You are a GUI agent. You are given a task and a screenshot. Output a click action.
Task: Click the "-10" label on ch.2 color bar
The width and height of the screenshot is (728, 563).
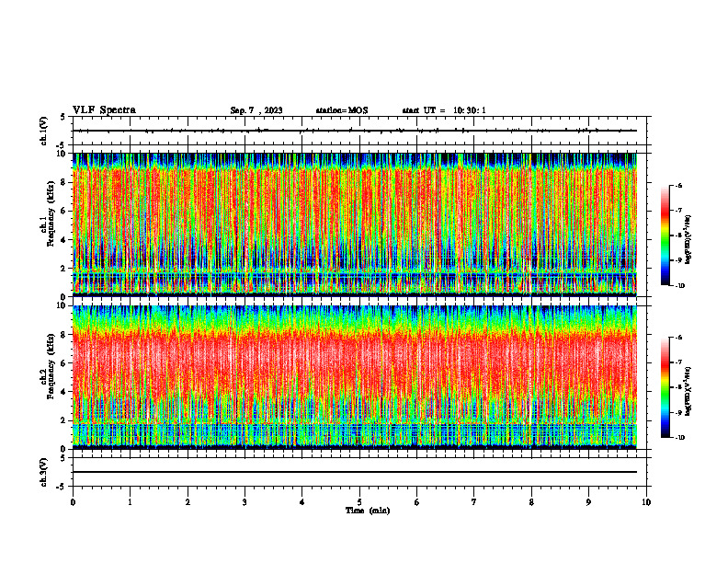point(679,437)
